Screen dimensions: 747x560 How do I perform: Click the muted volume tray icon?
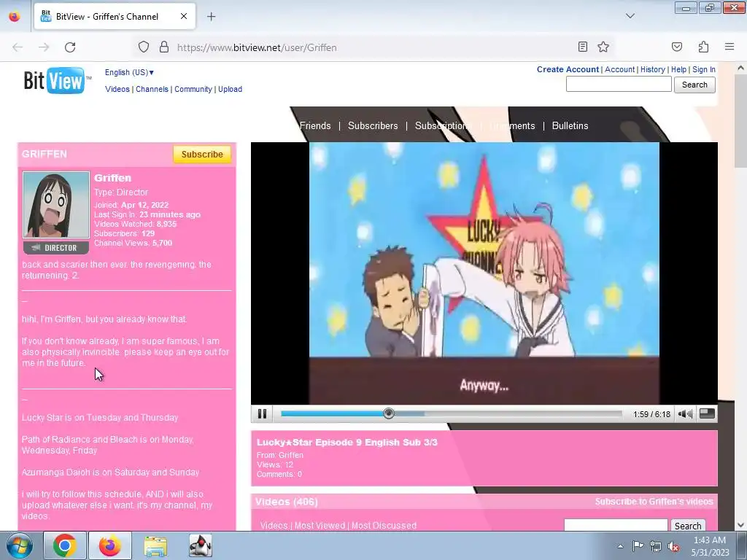pos(673,546)
